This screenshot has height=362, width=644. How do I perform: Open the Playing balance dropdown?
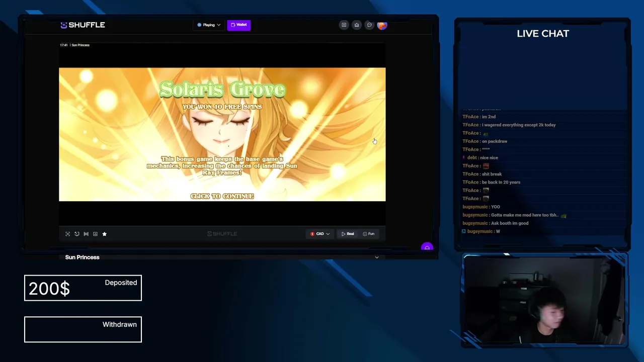[x=209, y=25]
